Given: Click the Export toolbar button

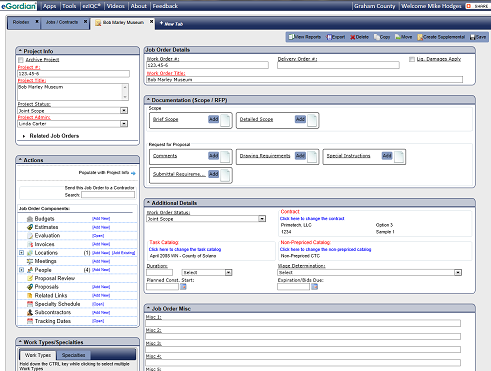Looking at the screenshot, I should 336,37.
